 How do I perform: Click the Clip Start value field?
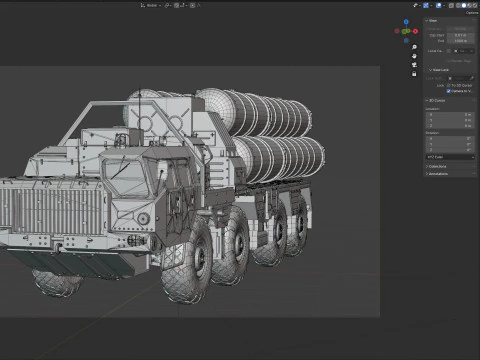461,35
